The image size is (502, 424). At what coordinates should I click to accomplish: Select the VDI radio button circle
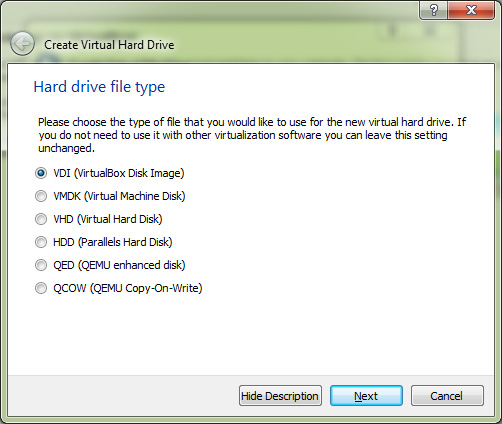41,173
